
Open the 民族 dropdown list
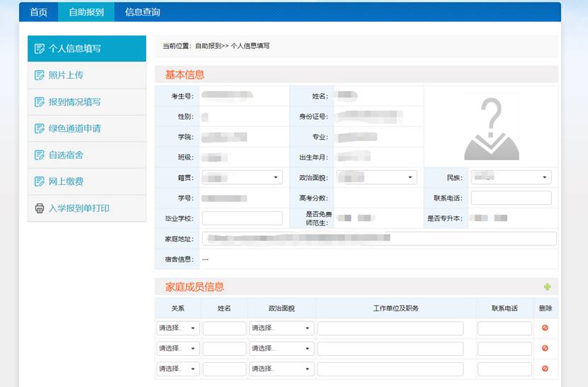pos(511,177)
